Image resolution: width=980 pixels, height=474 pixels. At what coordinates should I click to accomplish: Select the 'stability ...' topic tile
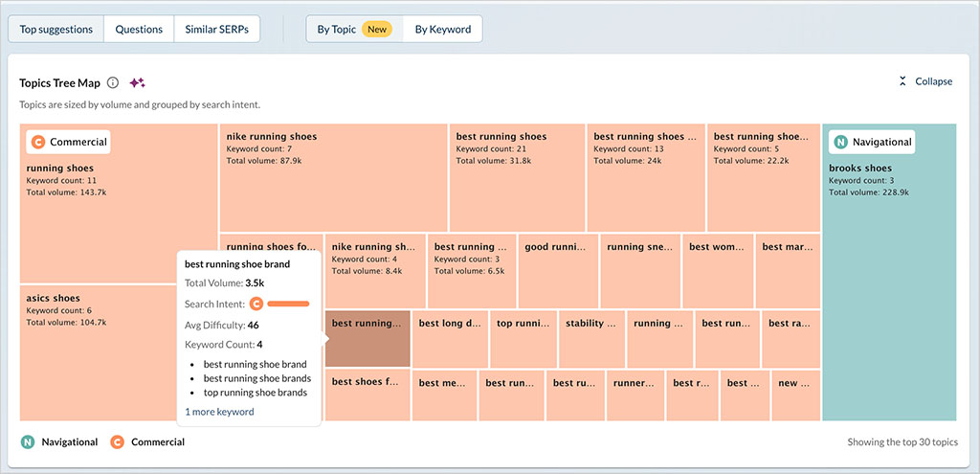[591, 338]
